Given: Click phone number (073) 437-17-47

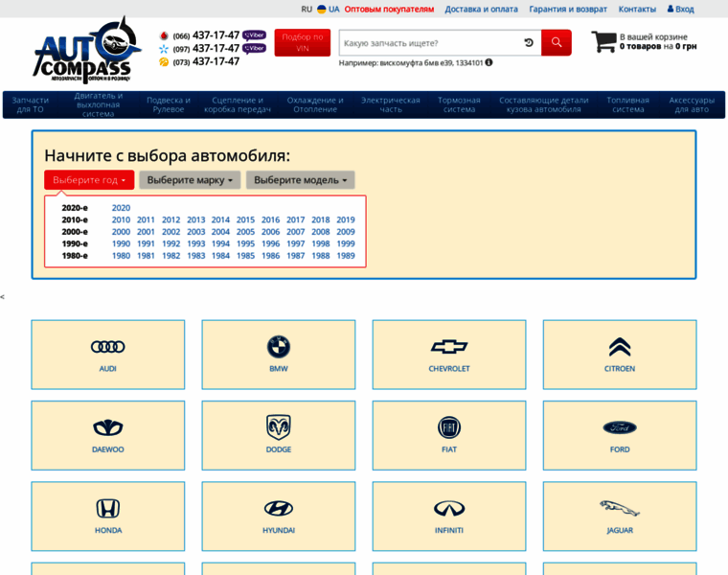Looking at the screenshot, I should tap(206, 61).
